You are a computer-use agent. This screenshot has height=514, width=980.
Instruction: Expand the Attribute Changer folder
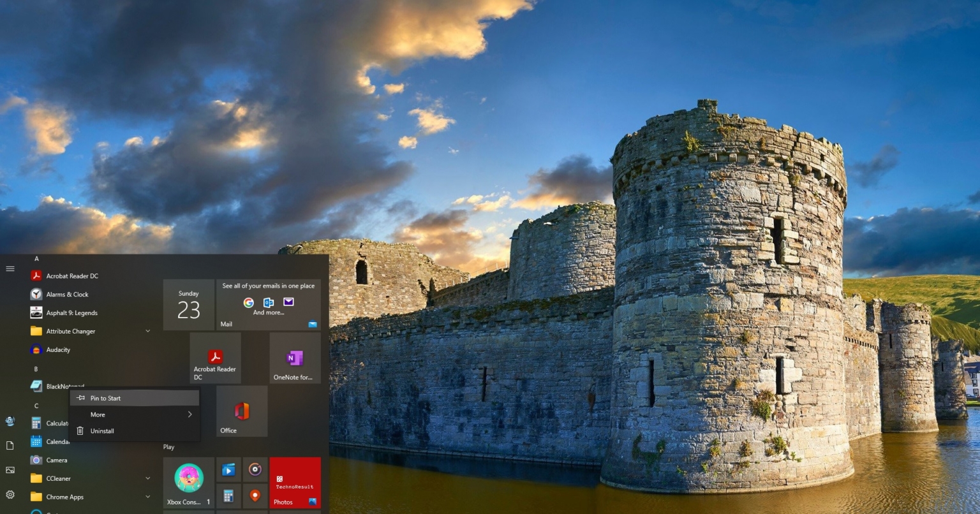pos(147,331)
